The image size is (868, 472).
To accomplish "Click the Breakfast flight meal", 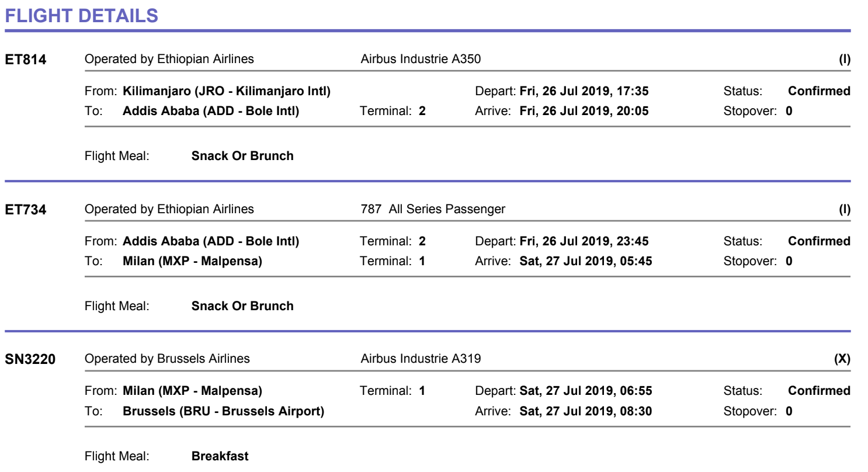I will (x=220, y=456).
